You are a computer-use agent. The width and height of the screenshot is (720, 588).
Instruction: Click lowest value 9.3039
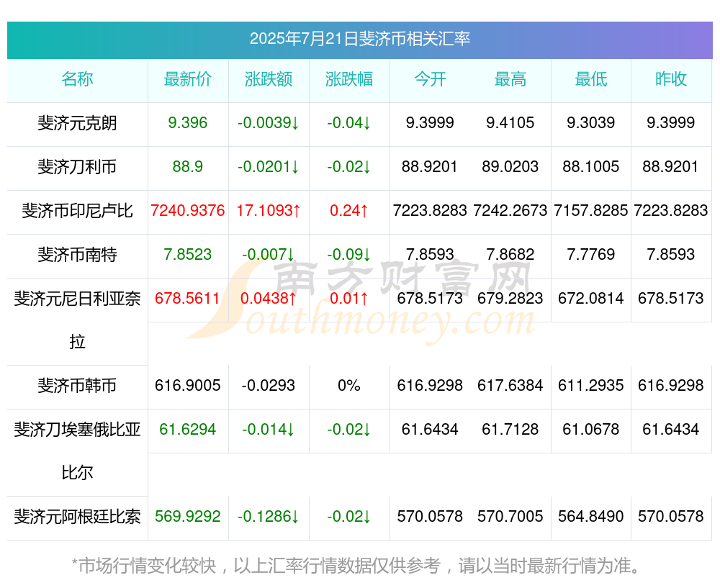[591, 122]
